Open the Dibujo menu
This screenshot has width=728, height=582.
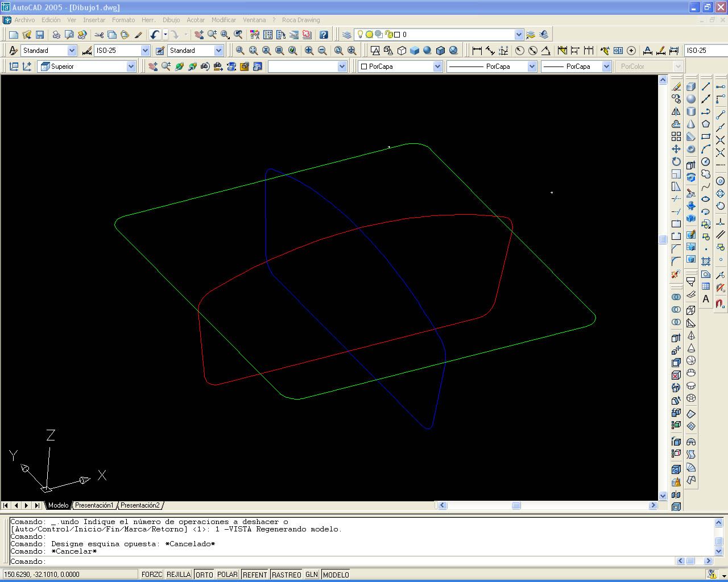coord(171,20)
